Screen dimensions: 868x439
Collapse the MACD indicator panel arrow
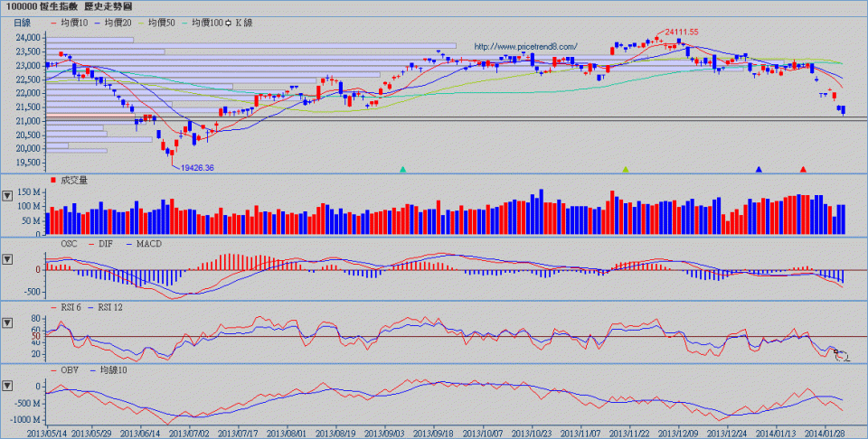tap(8, 259)
